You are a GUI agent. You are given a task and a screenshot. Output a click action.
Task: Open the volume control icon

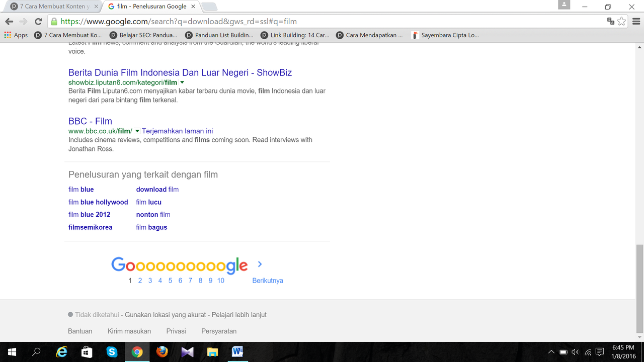pyautogui.click(x=576, y=352)
